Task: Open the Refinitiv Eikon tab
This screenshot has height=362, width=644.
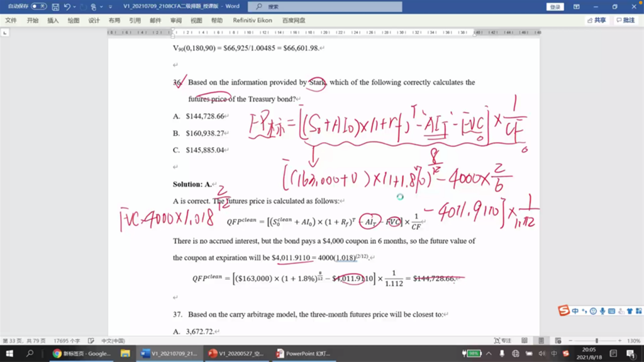Action: tap(252, 20)
